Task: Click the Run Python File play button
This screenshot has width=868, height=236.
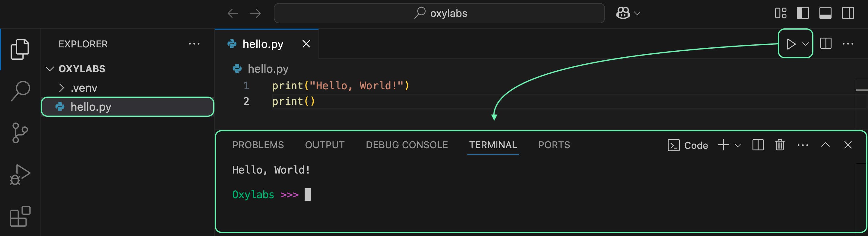Action: pyautogui.click(x=790, y=44)
